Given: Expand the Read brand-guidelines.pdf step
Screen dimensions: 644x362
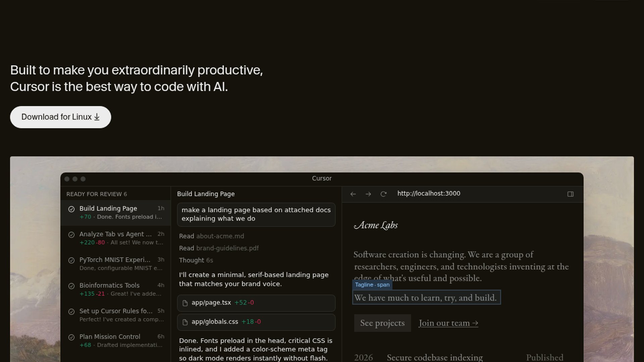Looking at the screenshot, I should click(219, 248).
